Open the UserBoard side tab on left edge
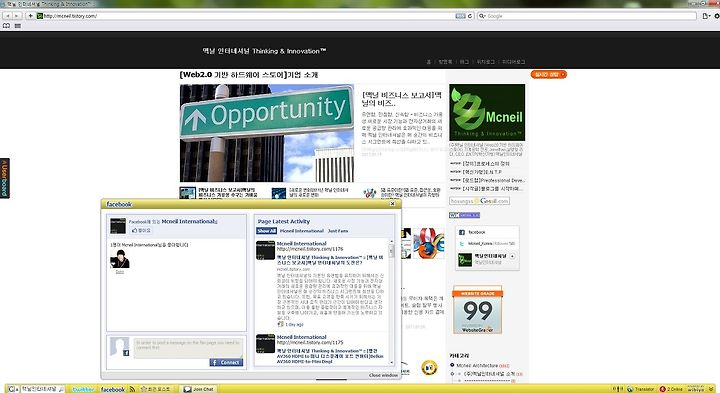The height and width of the screenshot is (393, 720). tap(5, 178)
